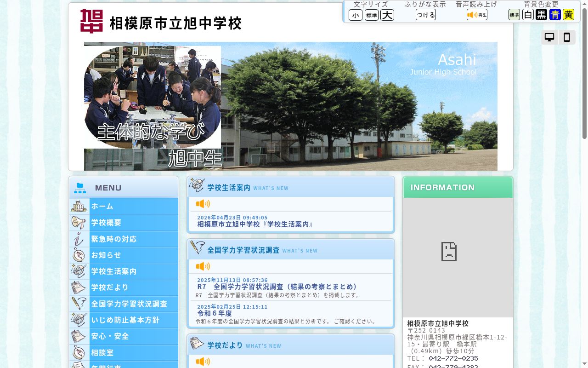
Task: Open R7 全国学力学習状況調査 article link
Action: point(278,287)
